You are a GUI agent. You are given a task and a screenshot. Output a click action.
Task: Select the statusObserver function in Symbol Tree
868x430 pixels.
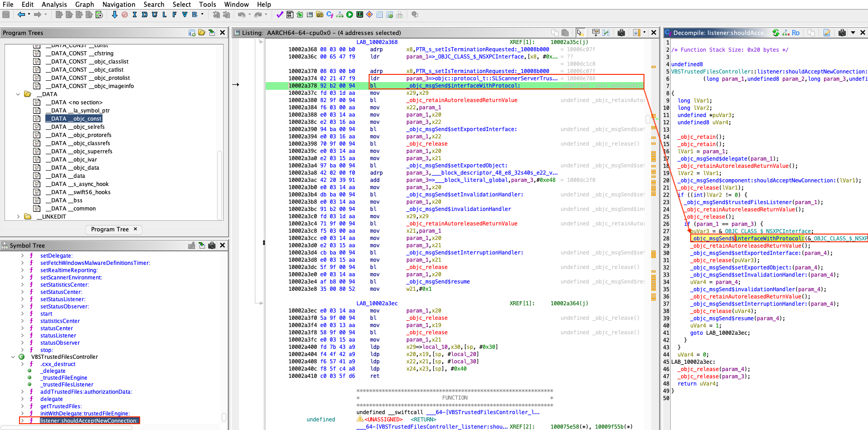(60, 343)
